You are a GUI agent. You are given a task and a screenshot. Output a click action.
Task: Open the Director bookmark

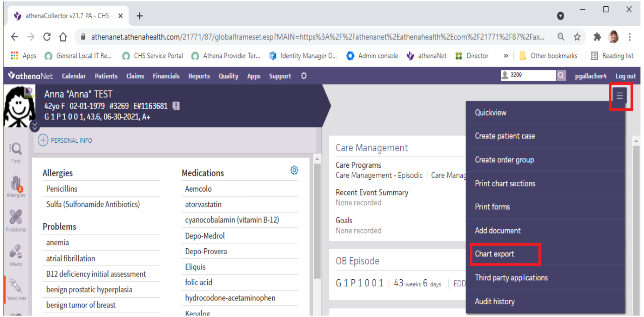pos(472,56)
